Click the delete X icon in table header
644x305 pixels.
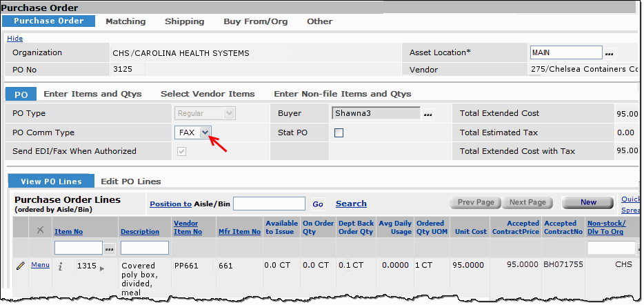[39, 228]
